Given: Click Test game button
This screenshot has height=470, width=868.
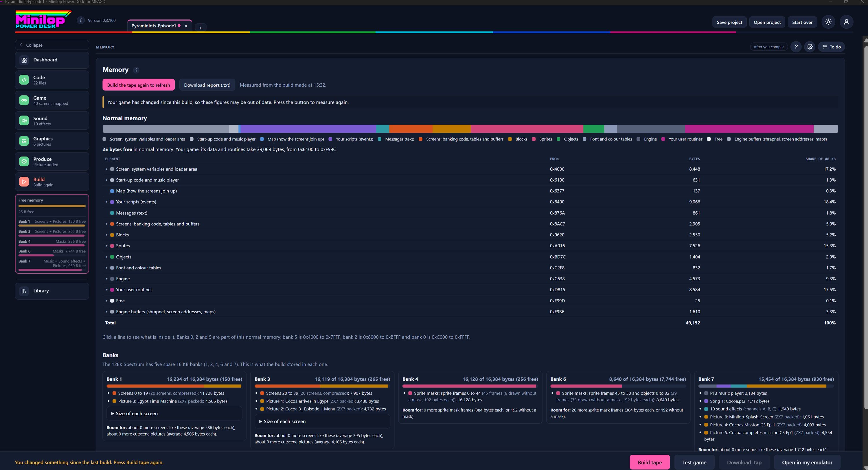Looking at the screenshot, I should pos(694,462).
